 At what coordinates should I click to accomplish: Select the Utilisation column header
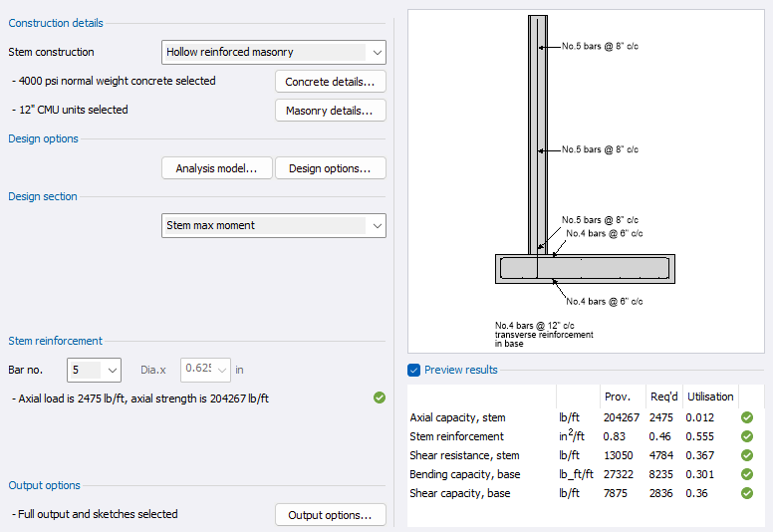pyautogui.click(x=709, y=397)
